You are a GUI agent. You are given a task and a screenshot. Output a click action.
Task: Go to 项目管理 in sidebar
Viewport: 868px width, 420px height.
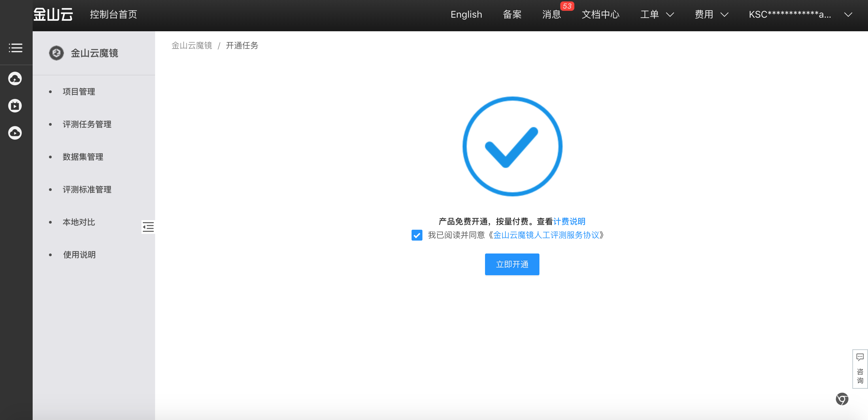(x=79, y=92)
